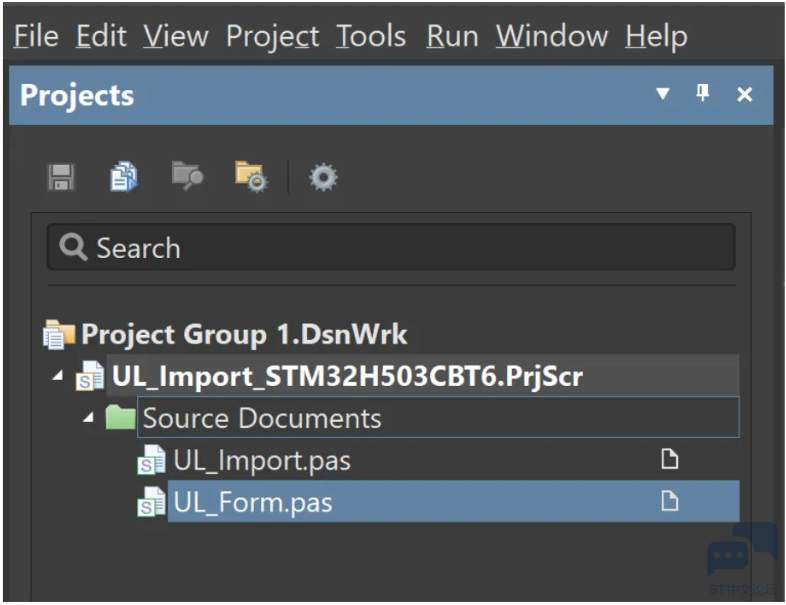The width and height of the screenshot is (786, 605).
Task: Pin the Projects panel
Action: click(703, 93)
